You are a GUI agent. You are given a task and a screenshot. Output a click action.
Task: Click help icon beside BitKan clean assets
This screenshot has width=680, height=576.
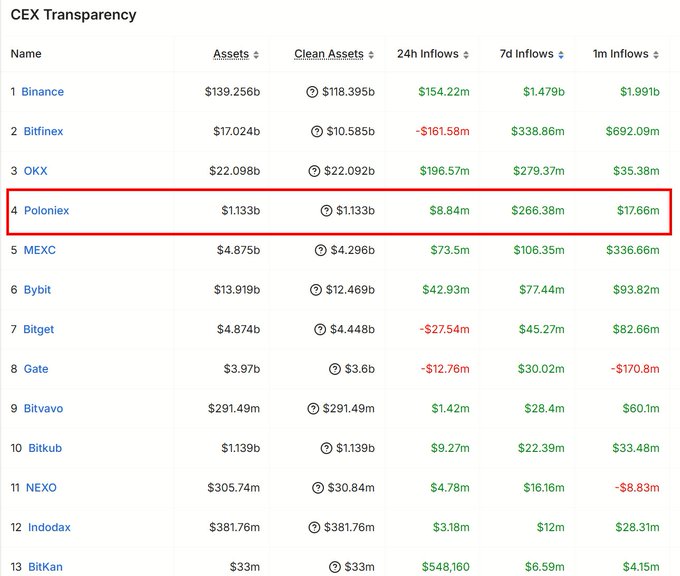335,567
